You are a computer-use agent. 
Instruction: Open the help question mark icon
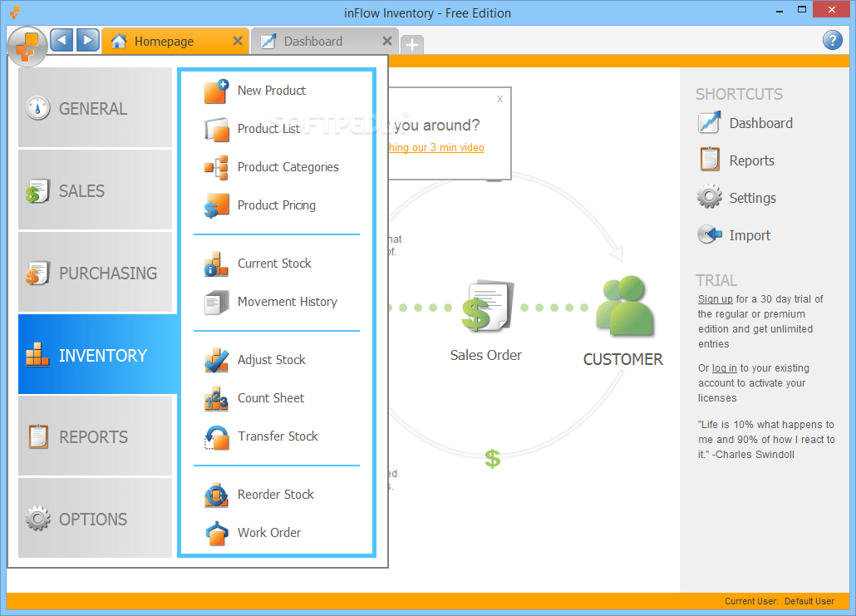tap(833, 40)
